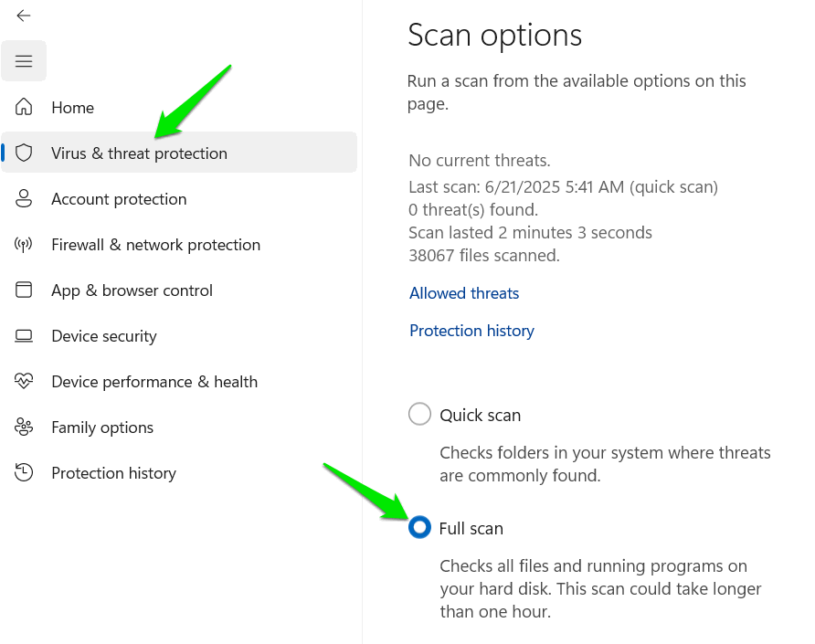The image size is (815, 644).
Task: Click the Protection history clock icon
Action: (24, 473)
